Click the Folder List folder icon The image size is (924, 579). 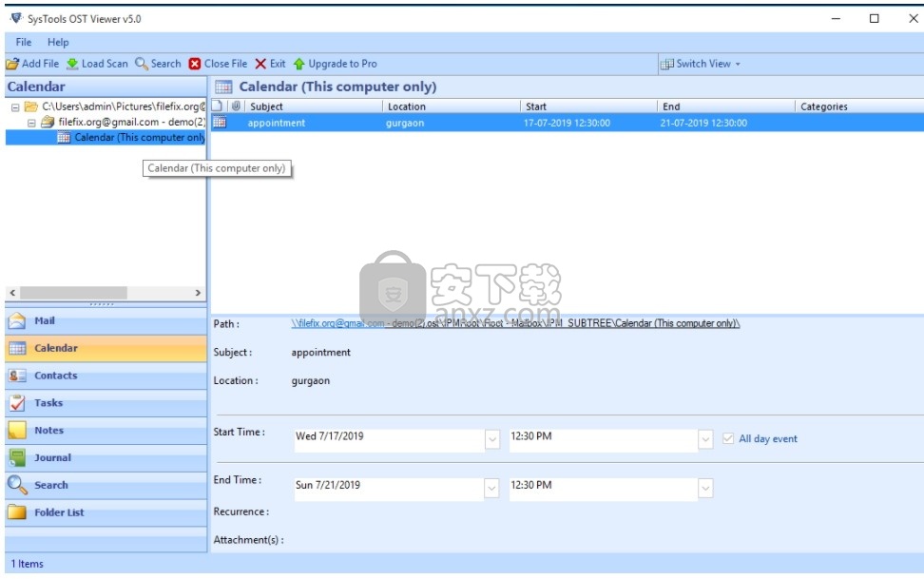click(x=17, y=512)
